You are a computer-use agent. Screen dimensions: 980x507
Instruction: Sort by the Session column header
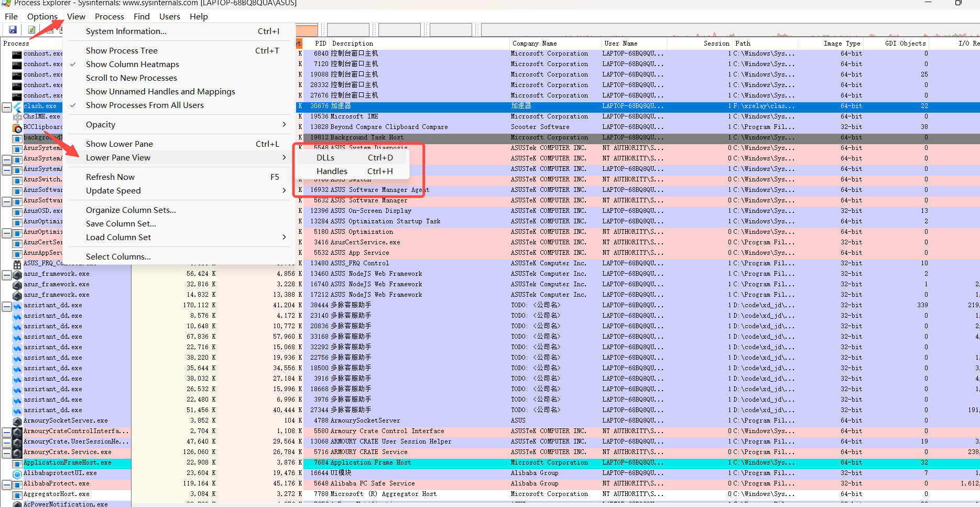coord(699,44)
